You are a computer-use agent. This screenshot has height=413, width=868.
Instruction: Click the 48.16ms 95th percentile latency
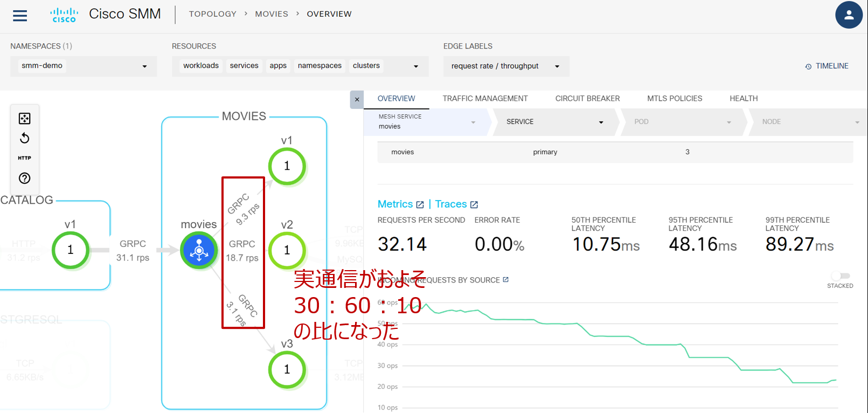(703, 244)
